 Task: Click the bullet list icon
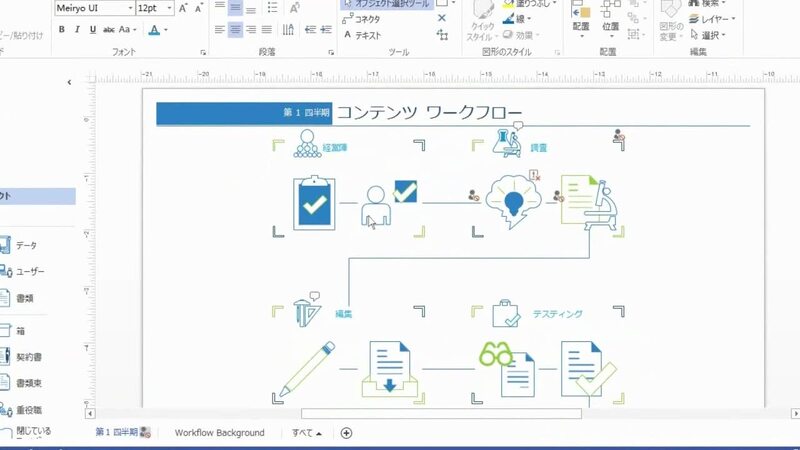click(x=272, y=7)
